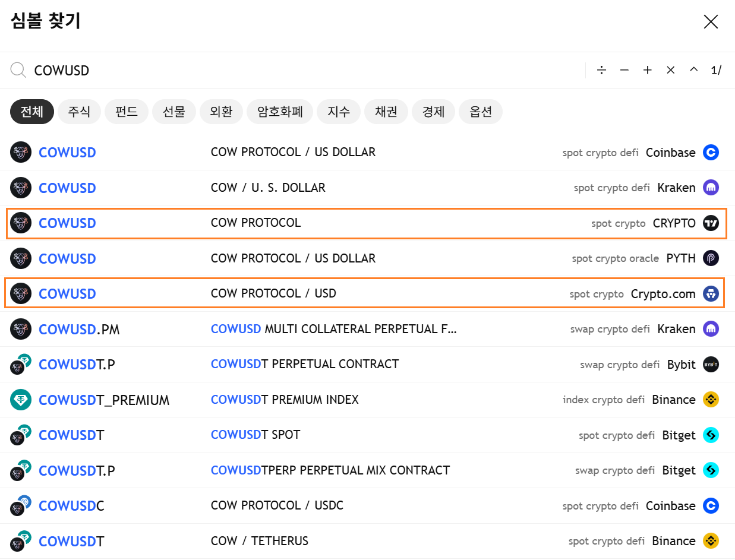735x560 pixels.
Task: Close the symbol search dialog
Action: point(711,22)
